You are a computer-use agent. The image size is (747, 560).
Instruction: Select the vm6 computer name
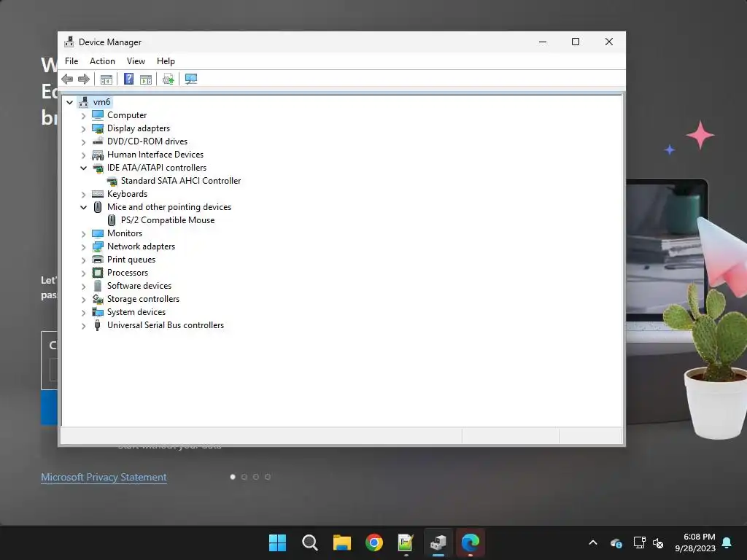(102, 102)
